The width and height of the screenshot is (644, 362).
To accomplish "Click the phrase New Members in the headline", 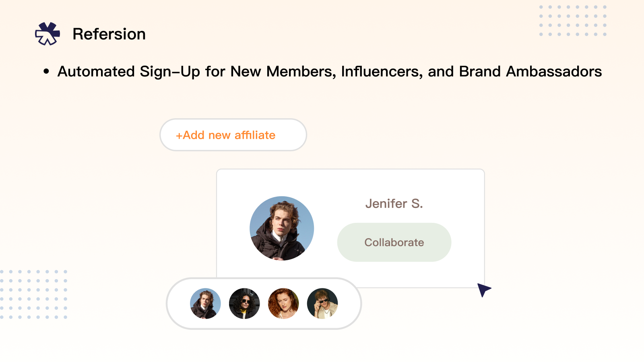I will click(283, 72).
